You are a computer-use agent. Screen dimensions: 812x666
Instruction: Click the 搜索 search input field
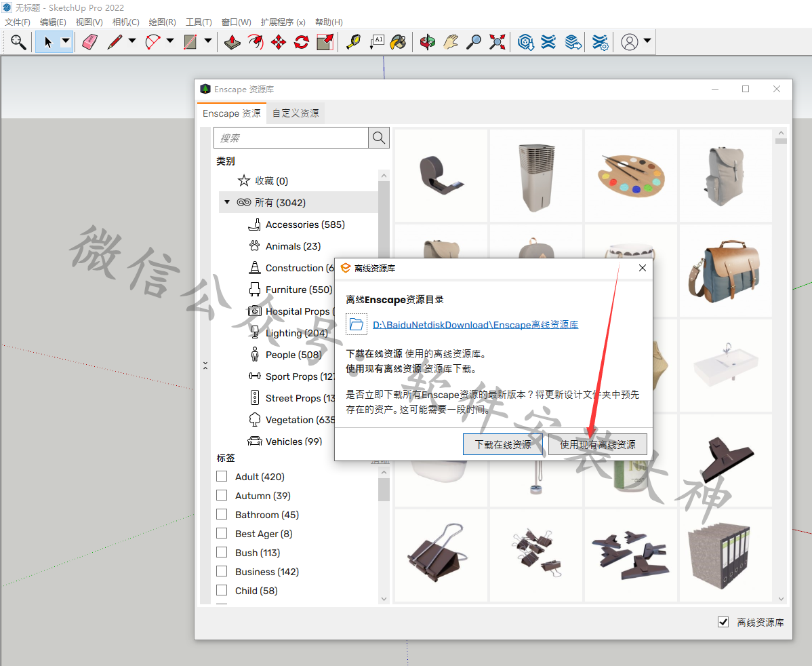pyautogui.click(x=291, y=138)
